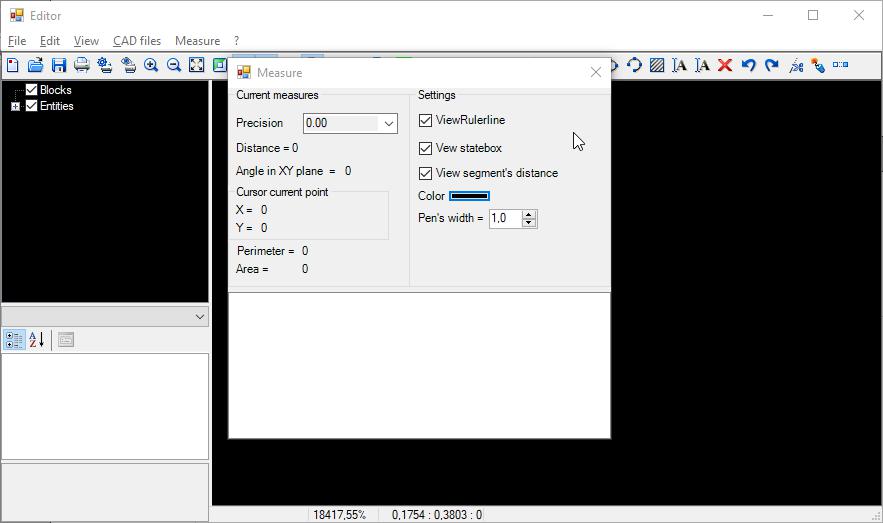The width and height of the screenshot is (883, 523).
Task: Open the View menu
Action: click(86, 41)
